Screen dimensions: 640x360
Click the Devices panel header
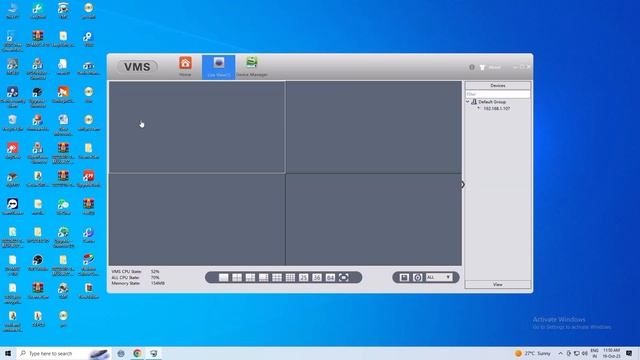click(x=498, y=85)
